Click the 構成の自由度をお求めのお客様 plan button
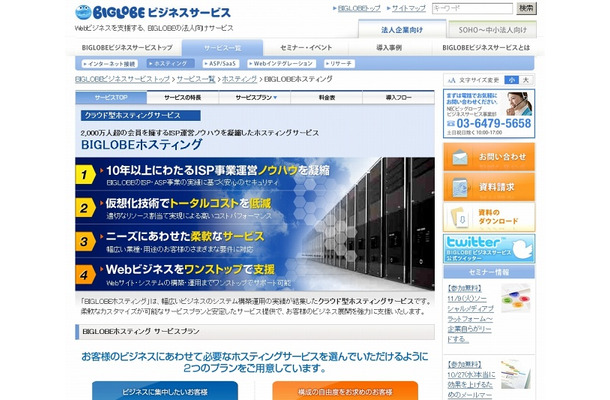This screenshot has width=610, height=400. click(345, 391)
